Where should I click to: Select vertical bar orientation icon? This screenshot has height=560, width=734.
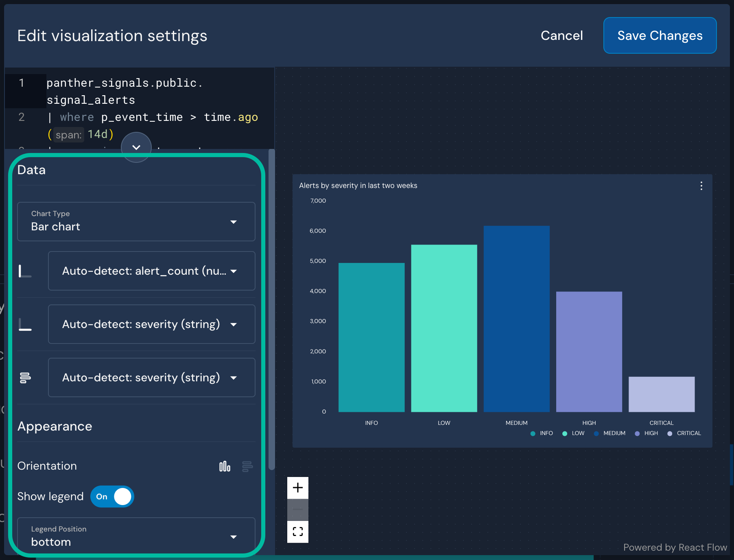coord(225,466)
